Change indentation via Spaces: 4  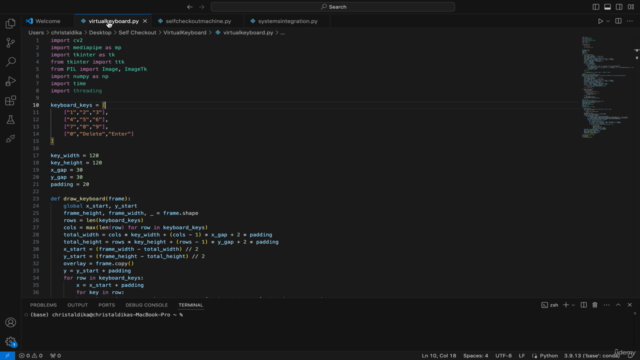[x=476, y=356]
